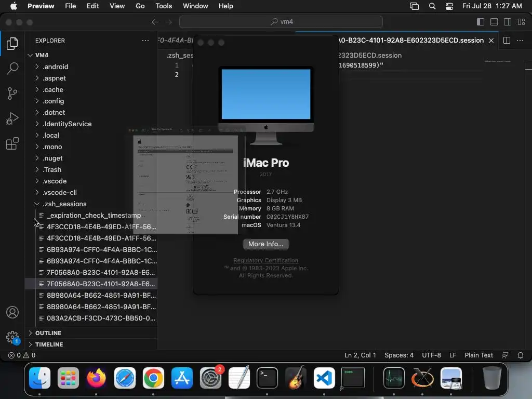Open Safari from the Dock
Screen dimensions: 532x399
tap(125, 378)
